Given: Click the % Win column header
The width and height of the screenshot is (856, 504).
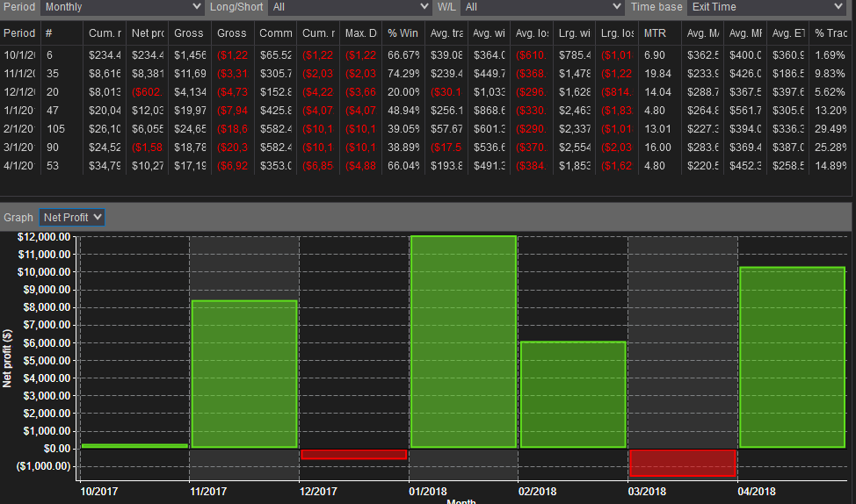Looking at the screenshot, I should coord(403,33).
